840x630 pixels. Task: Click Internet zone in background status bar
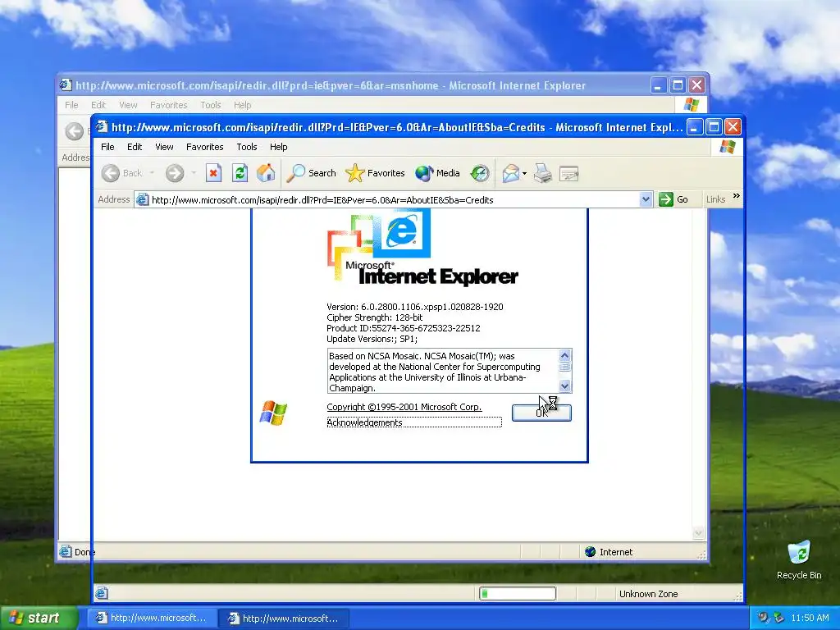(x=609, y=552)
